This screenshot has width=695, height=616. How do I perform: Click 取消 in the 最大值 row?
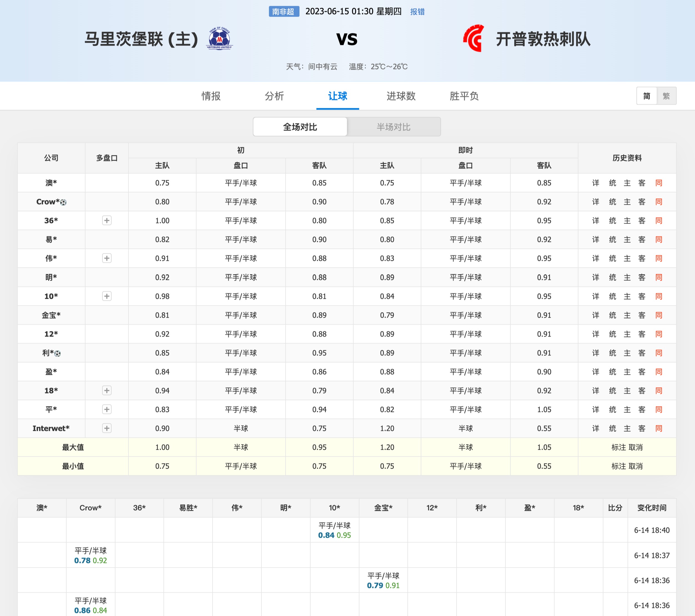click(x=636, y=447)
